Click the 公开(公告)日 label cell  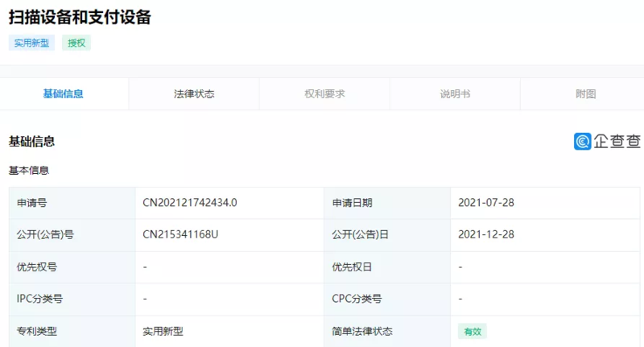point(387,235)
